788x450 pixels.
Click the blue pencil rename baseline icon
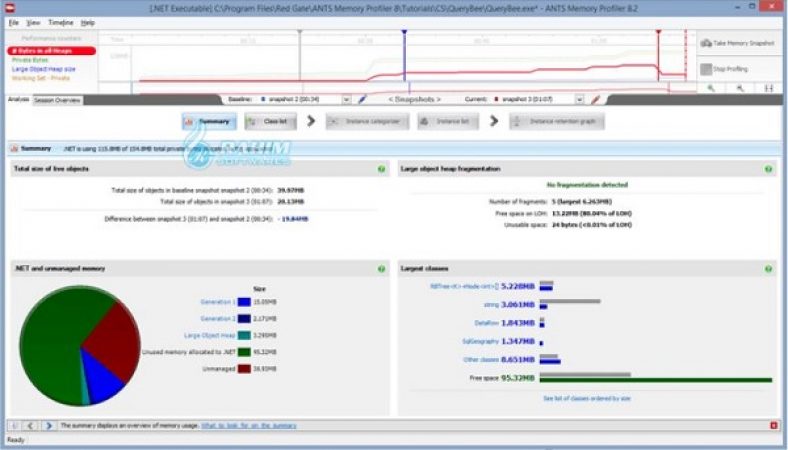[362, 100]
